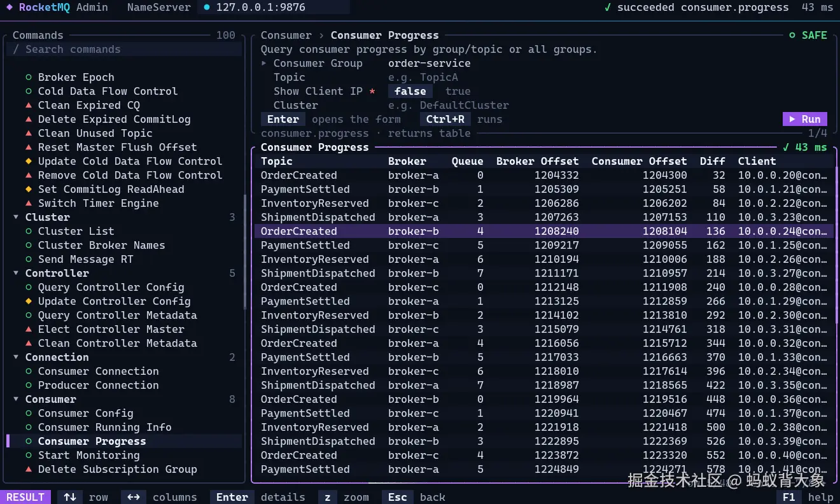Collapse the Consumer command group

point(16,400)
